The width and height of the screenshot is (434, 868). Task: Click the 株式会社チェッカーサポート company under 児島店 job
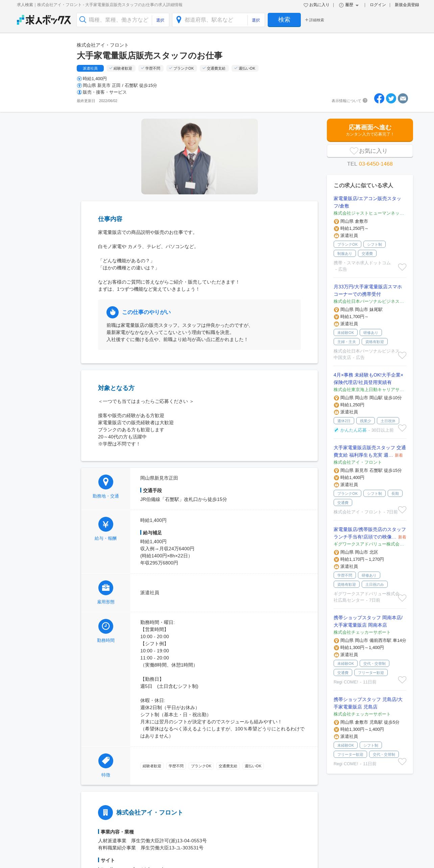coord(362,714)
